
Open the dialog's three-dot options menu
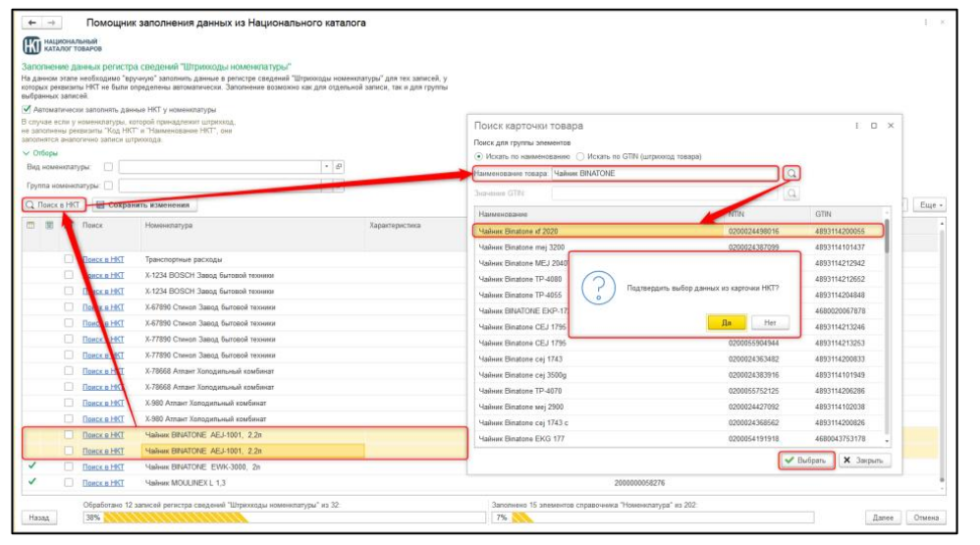tap(856, 126)
